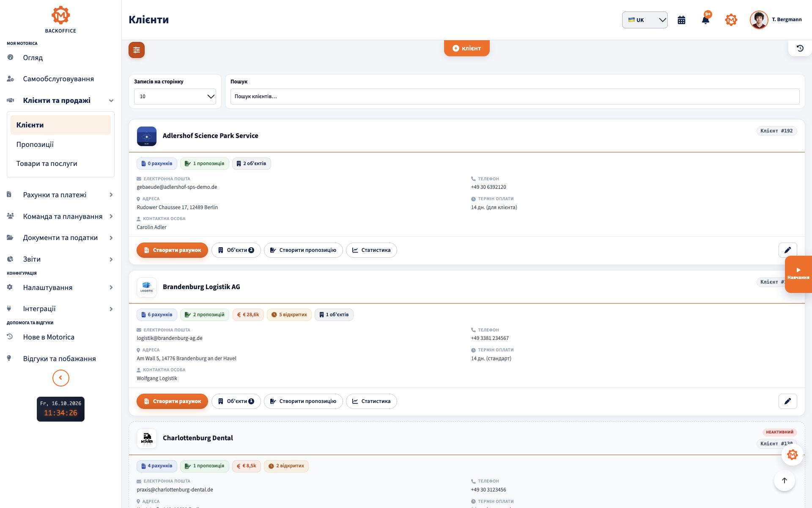Click the Backoffice logo in sidebar
The image size is (812, 508).
tap(60, 19)
